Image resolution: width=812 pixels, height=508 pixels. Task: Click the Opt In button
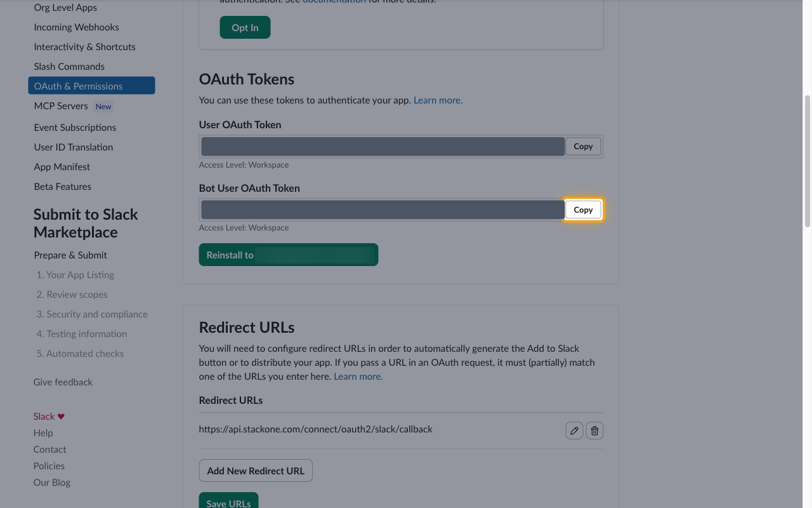245,27
